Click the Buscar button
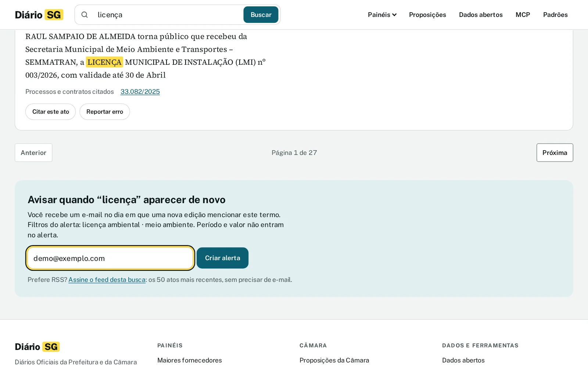The width and height of the screenshot is (588, 368). pos(261,15)
